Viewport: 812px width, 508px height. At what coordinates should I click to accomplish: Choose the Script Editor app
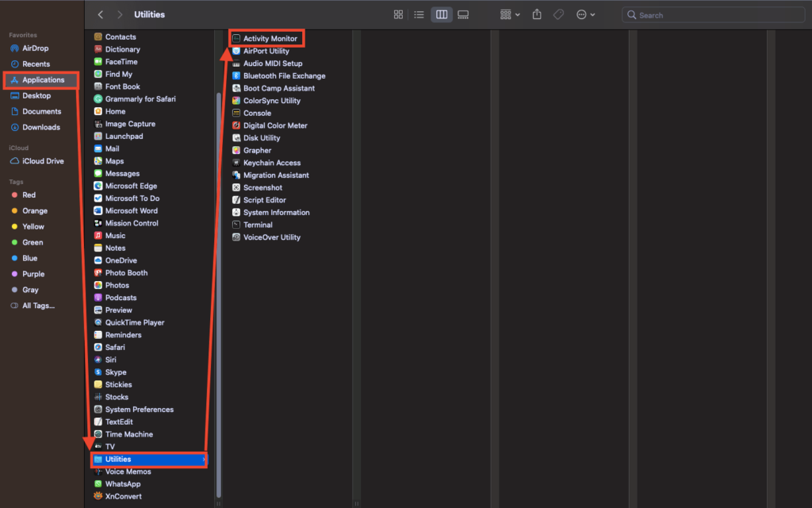click(x=264, y=200)
